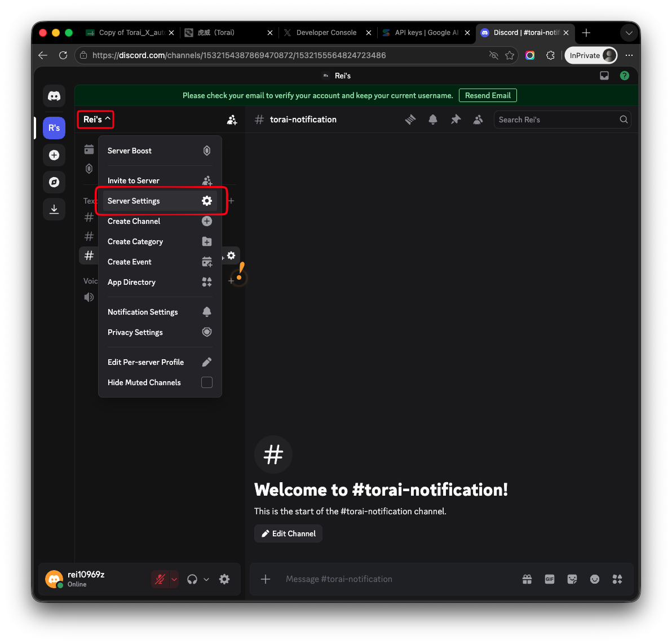This screenshot has width=672, height=644.
Task: Open Discover servers compass icon
Action: point(54,182)
